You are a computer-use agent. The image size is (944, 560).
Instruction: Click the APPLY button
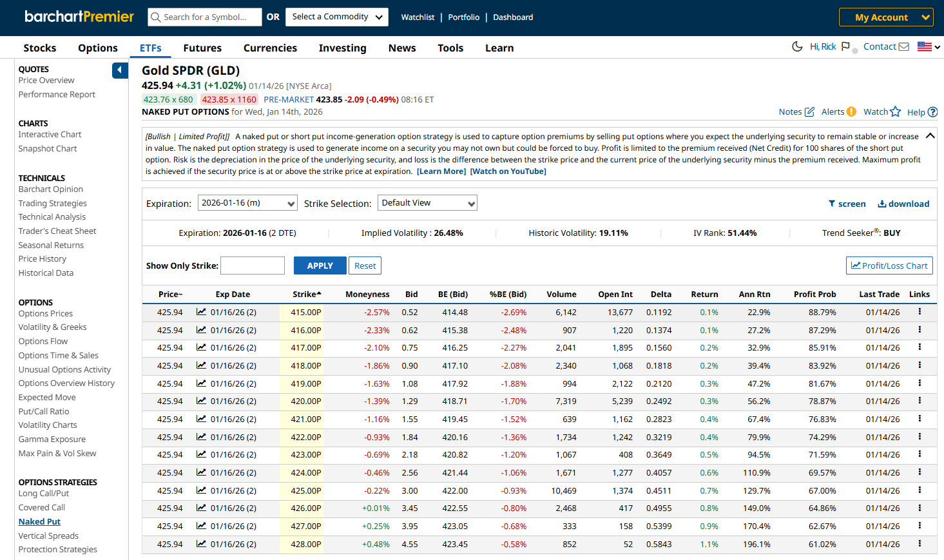(x=320, y=266)
